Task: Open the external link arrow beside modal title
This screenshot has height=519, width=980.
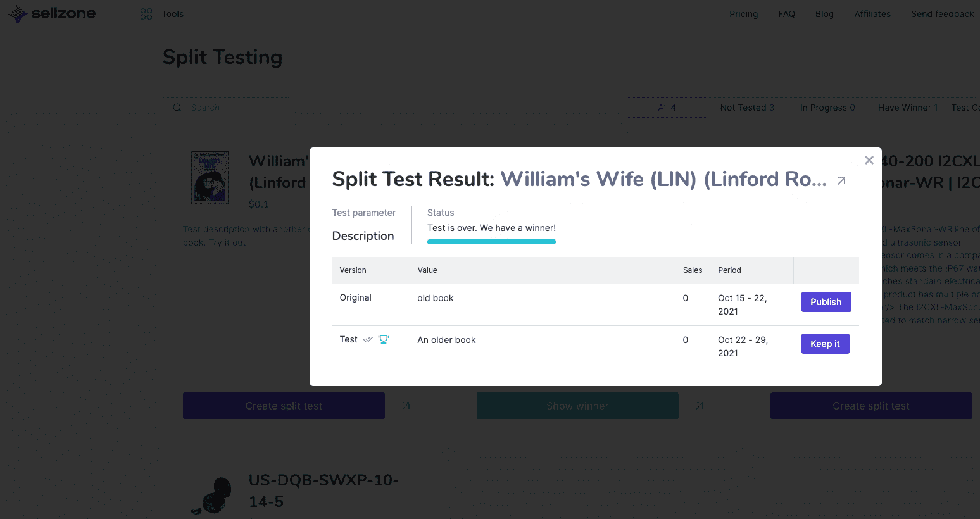Action: (841, 181)
